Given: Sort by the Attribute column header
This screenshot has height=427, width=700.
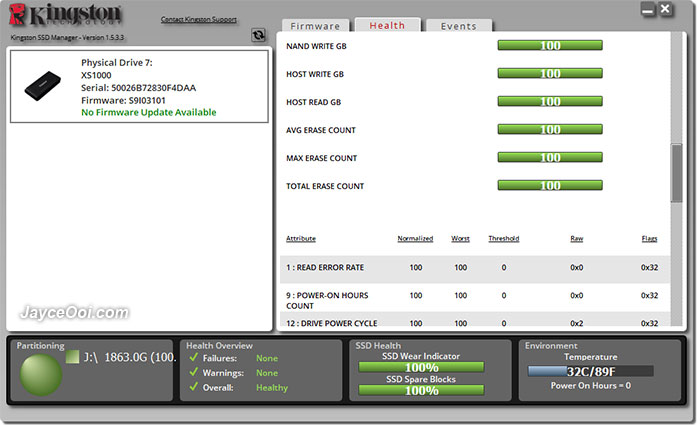Looking at the screenshot, I should pyautogui.click(x=301, y=239).
